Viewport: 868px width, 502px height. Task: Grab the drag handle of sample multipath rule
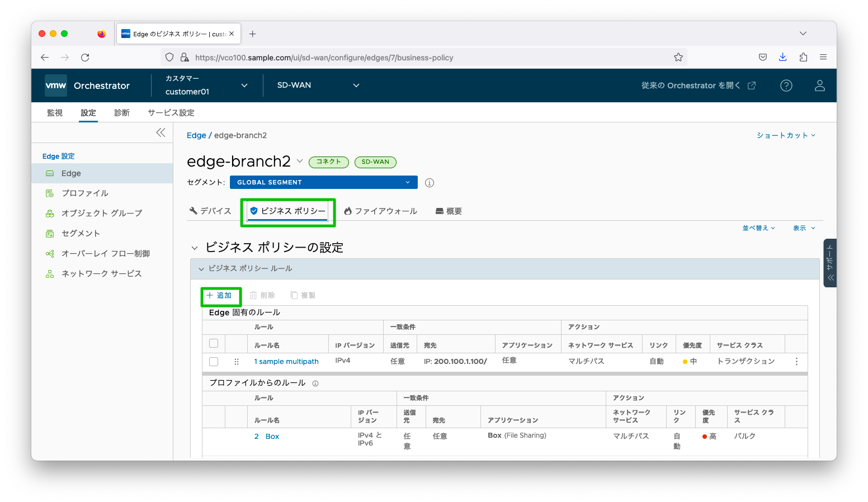point(237,362)
